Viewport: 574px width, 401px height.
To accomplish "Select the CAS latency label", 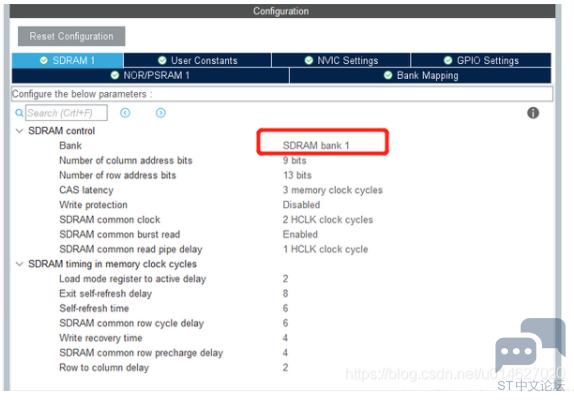I will click(86, 190).
